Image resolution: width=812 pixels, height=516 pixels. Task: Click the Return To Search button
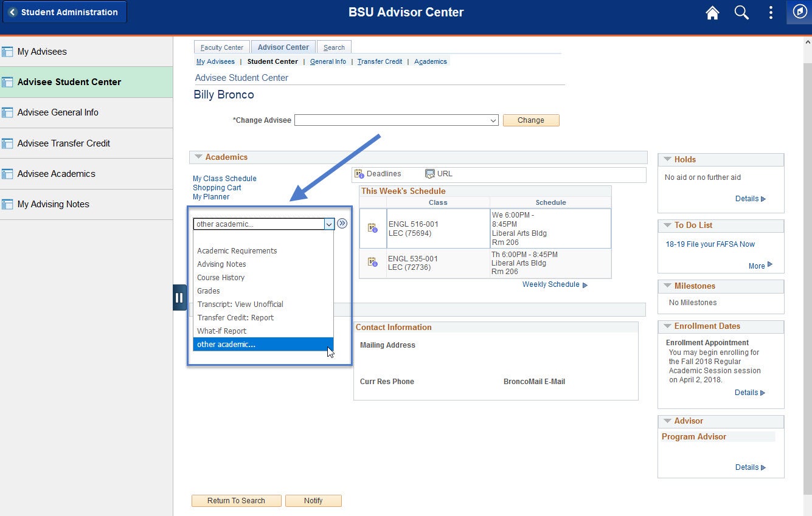[x=236, y=501]
